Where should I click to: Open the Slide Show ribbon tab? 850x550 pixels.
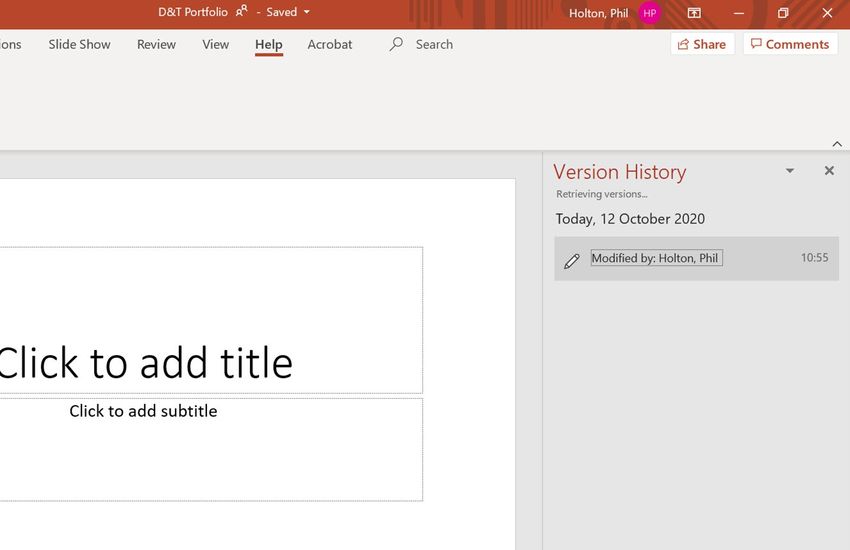tap(79, 44)
